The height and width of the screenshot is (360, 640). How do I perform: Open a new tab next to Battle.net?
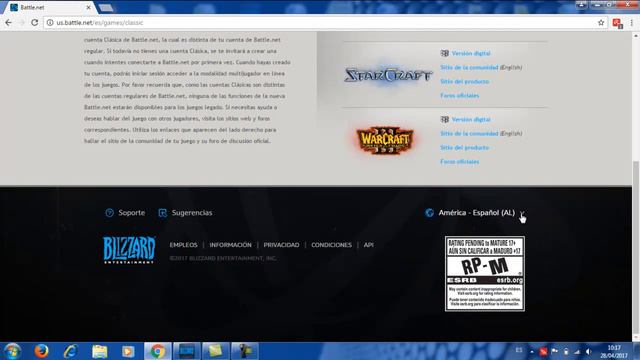(106, 7)
